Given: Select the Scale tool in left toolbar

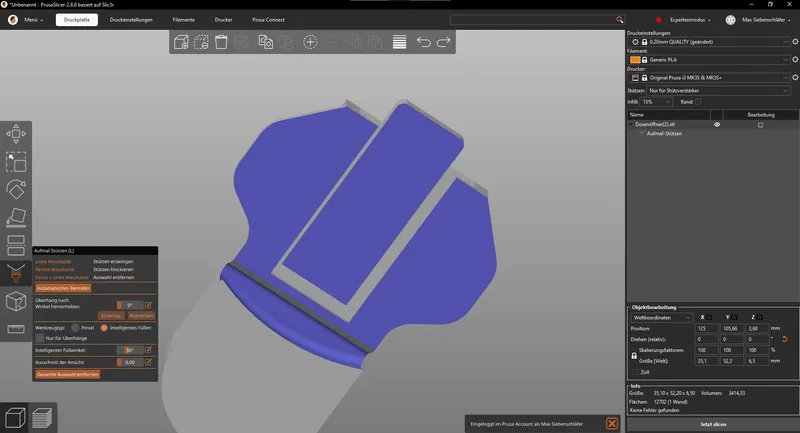Looking at the screenshot, I should coord(16,161).
